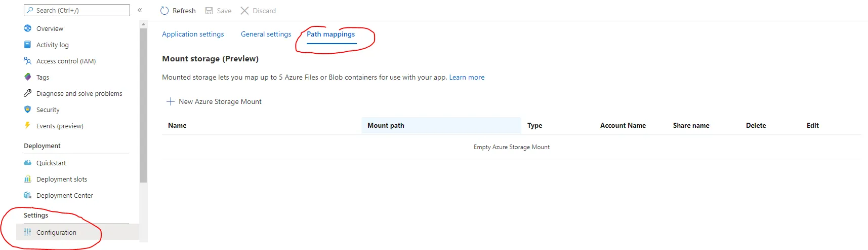Click the Access control (IAM) people icon
Image resolution: width=868 pixels, height=250 pixels.
[28, 61]
